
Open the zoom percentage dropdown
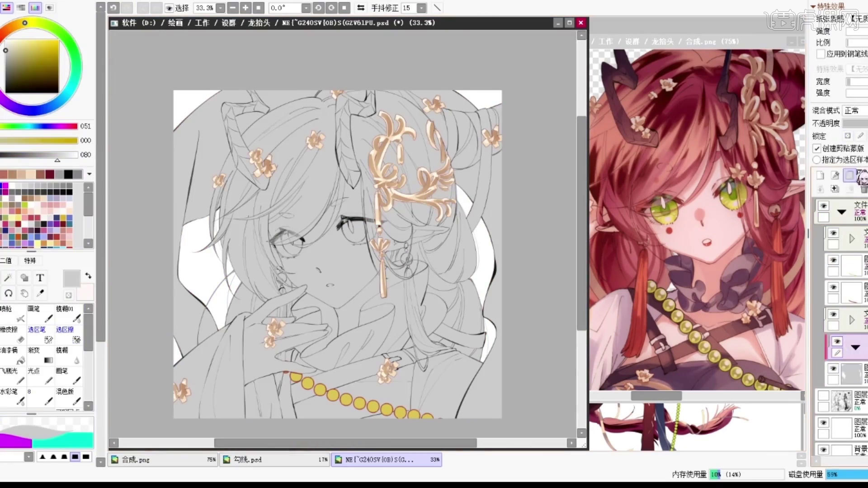tap(220, 8)
